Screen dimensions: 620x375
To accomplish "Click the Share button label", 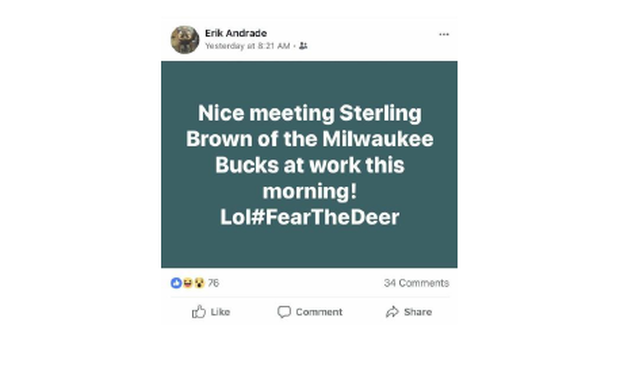I will 418,312.
